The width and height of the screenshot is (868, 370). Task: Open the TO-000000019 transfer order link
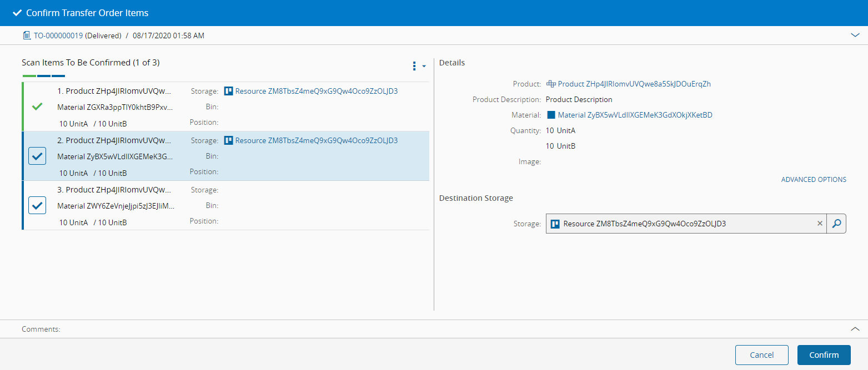[x=58, y=36]
